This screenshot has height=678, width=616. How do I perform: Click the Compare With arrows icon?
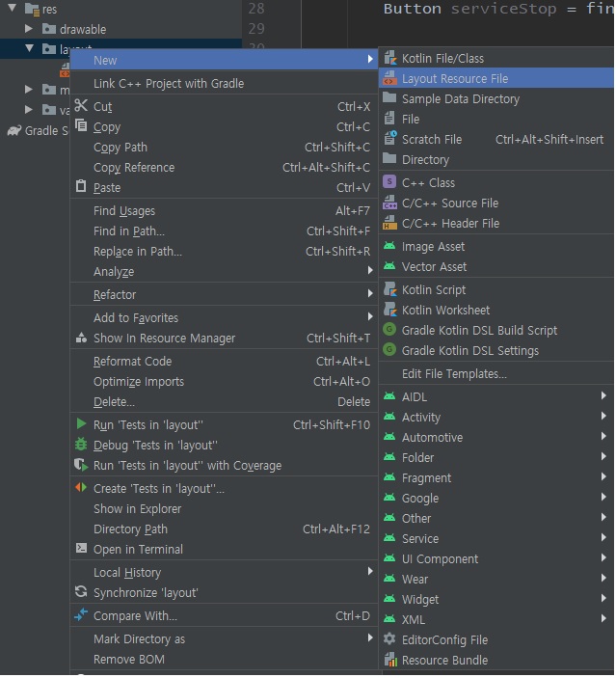81,615
